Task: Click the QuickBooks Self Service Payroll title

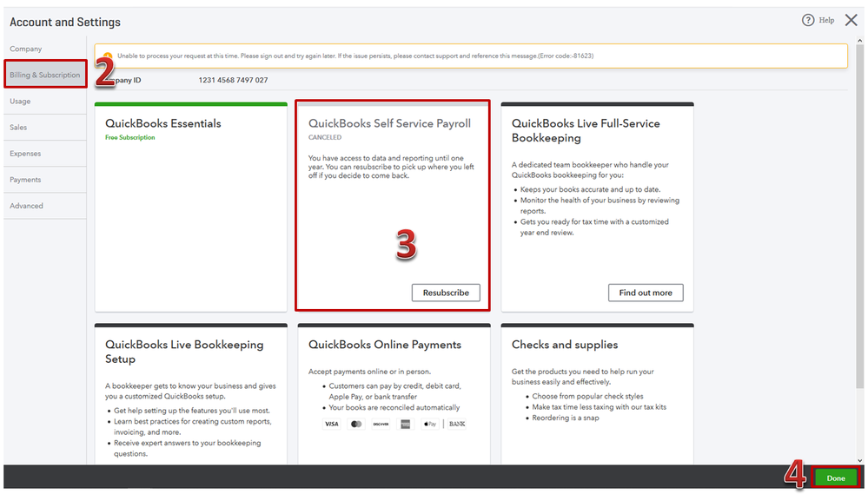Action: coord(390,123)
